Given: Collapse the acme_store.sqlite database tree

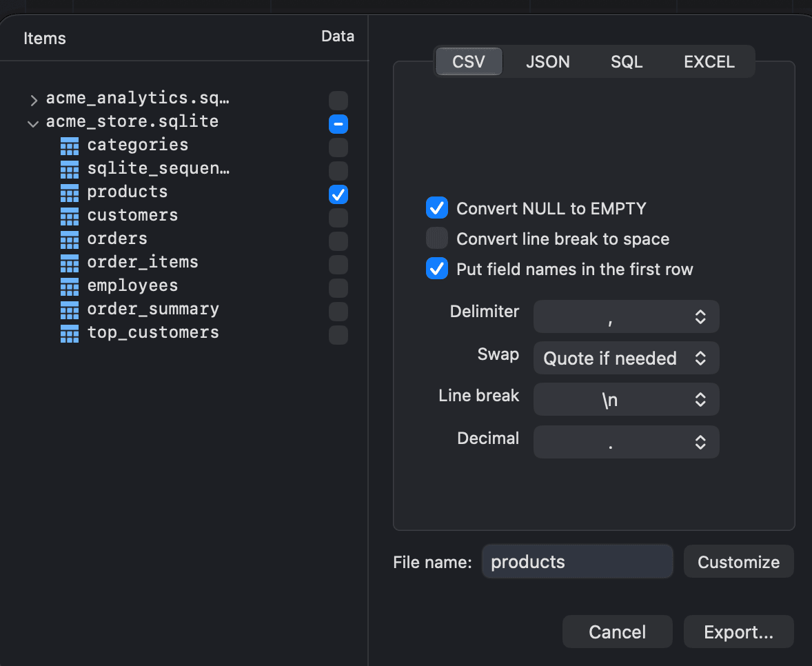Looking at the screenshot, I should pos(33,124).
